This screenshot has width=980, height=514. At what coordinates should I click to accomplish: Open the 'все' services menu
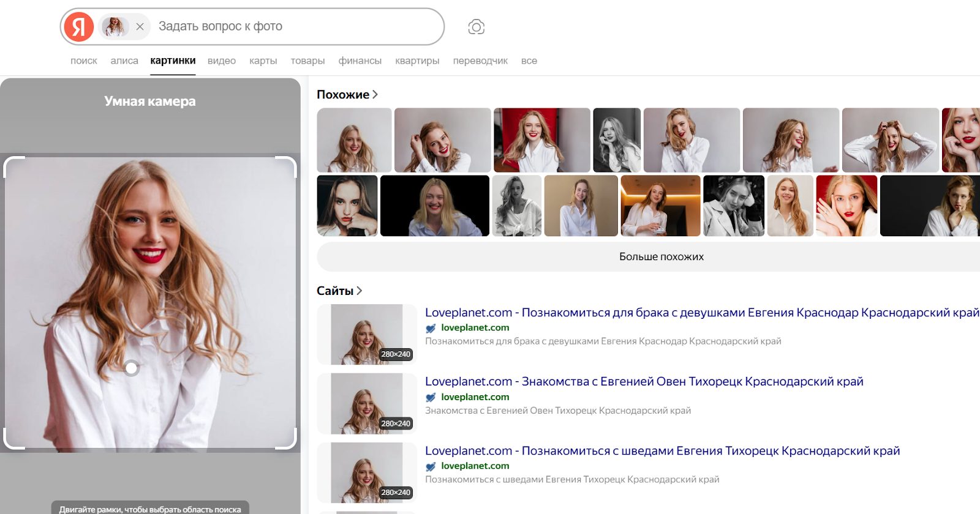pos(529,61)
